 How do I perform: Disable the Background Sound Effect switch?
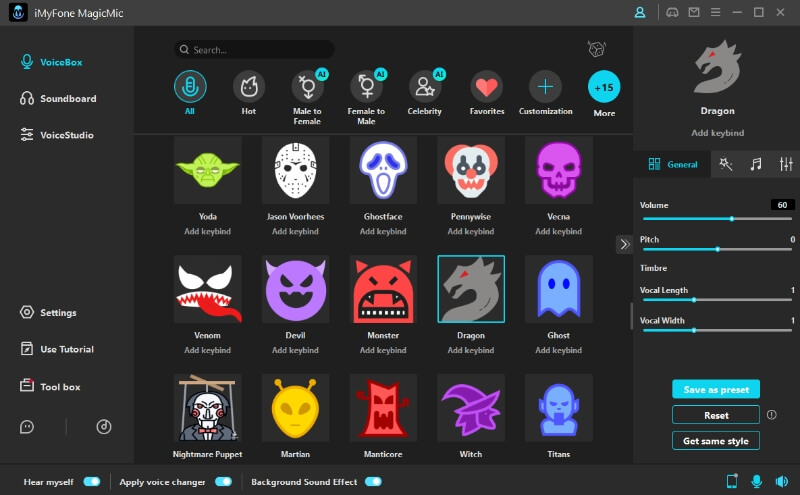click(x=373, y=482)
